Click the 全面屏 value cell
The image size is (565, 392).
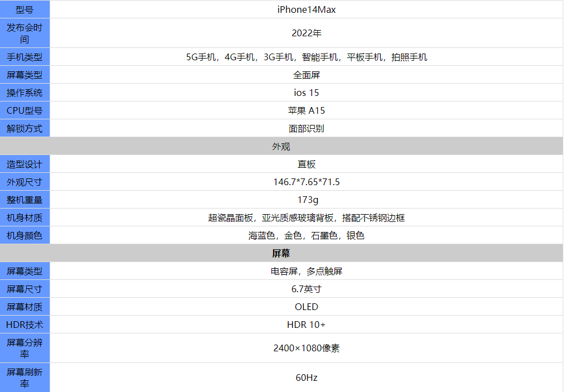click(307, 75)
